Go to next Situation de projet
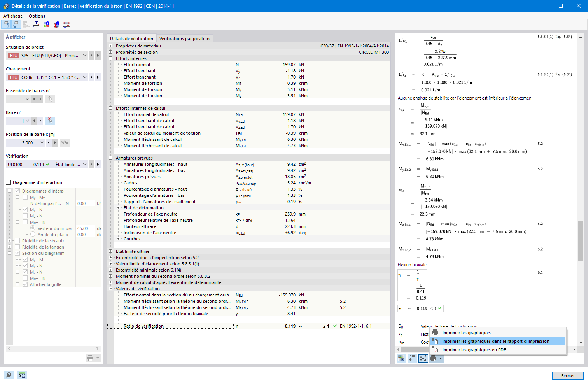The width and height of the screenshot is (588, 384). point(98,56)
